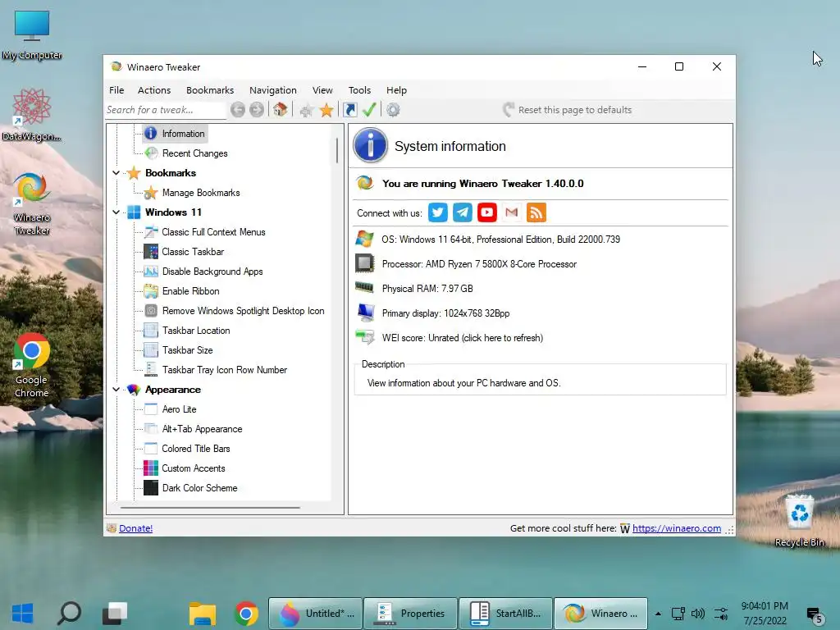Click the Add bookmark star-plus icon
This screenshot has width=840, height=630.
point(307,111)
